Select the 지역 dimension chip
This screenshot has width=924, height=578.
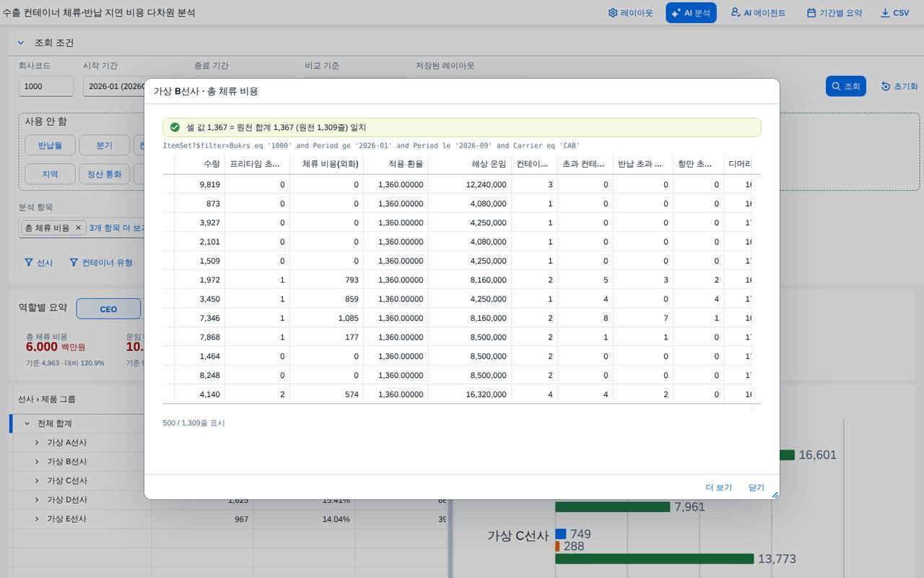point(50,174)
